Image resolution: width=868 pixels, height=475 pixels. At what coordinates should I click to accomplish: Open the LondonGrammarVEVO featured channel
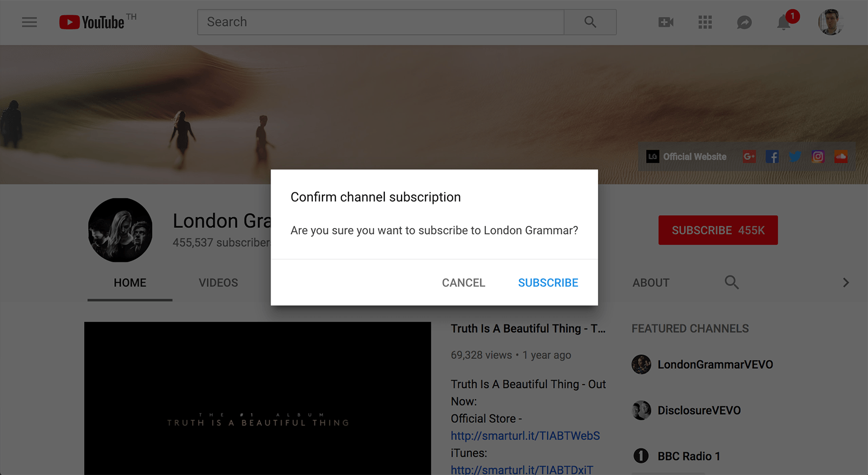click(714, 365)
